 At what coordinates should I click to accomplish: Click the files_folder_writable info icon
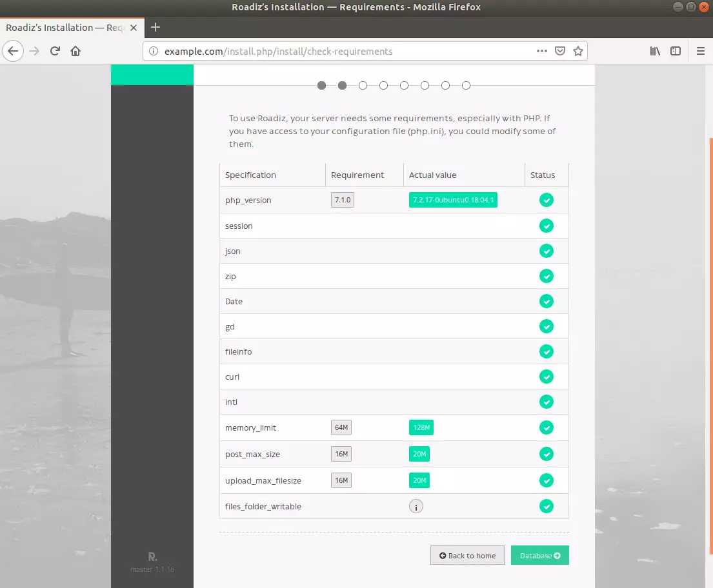pyautogui.click(x=416, y=506)
